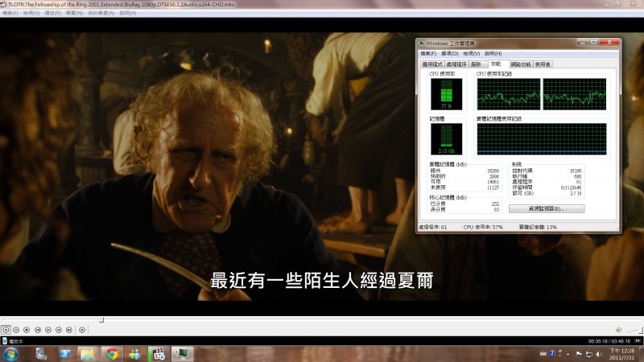Launch PowerShell from the taskbar
The width and height of the screenshot is (644, 362).
[64, 353]
